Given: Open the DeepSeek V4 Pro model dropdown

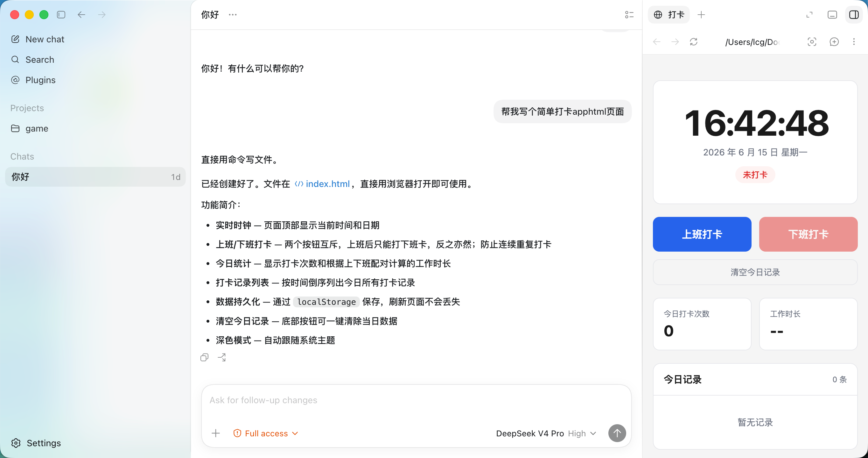Looking at the screenshot, I should (x=546, y=433).
